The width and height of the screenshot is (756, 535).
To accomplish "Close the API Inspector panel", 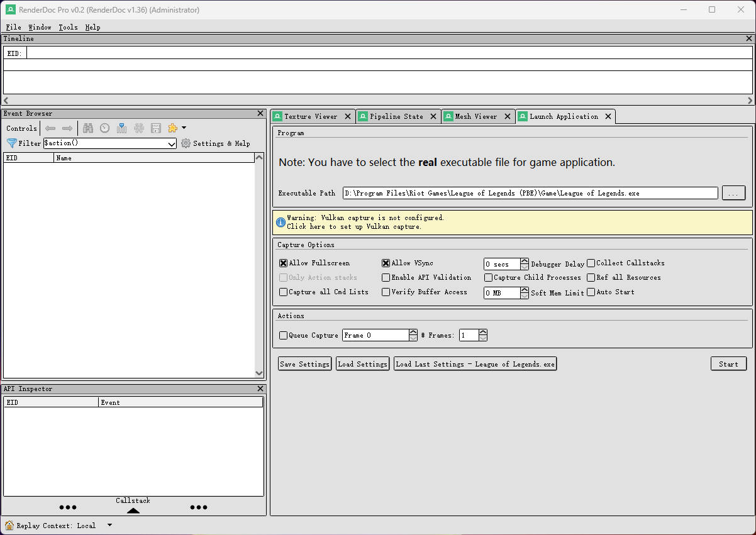I will (260, 389).
